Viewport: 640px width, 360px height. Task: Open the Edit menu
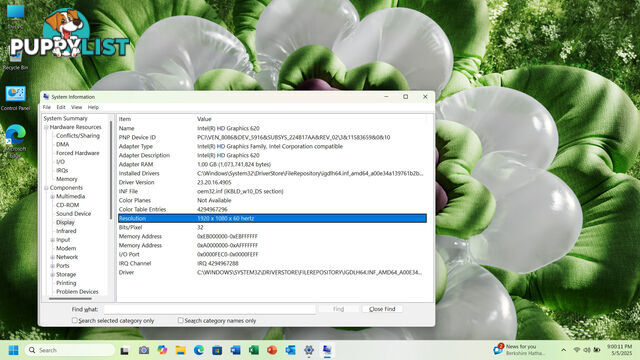pos(61,107)
